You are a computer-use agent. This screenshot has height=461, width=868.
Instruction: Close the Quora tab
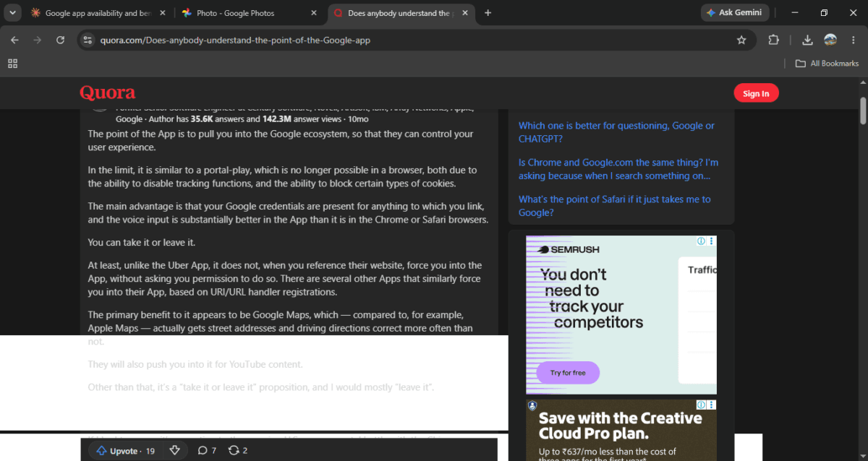[x=464, y=13]
